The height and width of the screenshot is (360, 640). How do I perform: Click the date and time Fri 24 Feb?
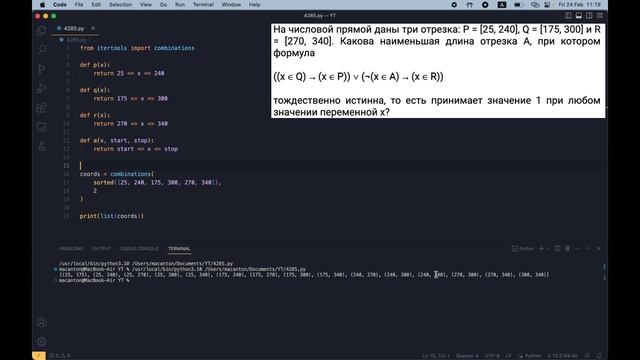coord(580,5)
